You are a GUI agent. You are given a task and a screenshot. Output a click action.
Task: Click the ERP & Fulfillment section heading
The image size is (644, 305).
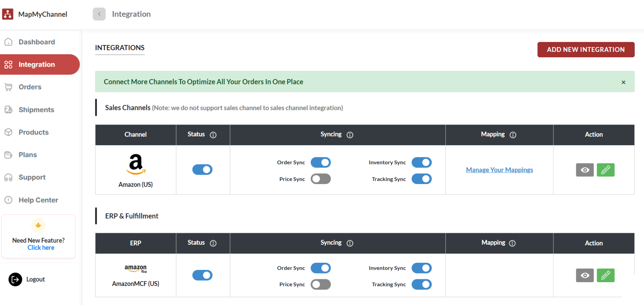click(131, 216)
